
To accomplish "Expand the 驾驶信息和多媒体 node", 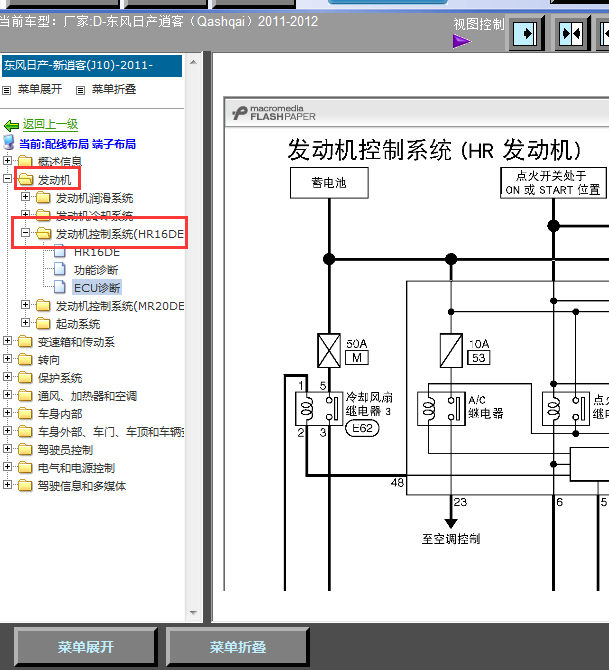I will pyautogui.click(x=7, y=485).
